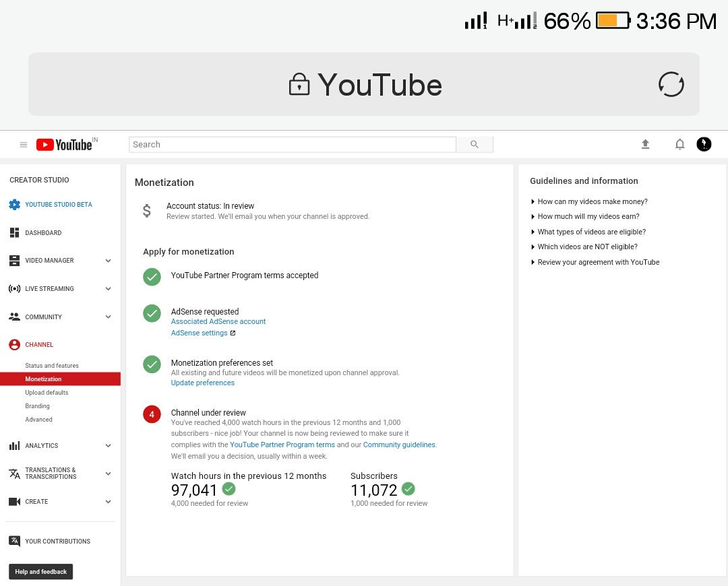Image resolution: width=728 pixels, height=586 pixels.
Task: Click the Dashboard grid icon
Action: (14, 232)
